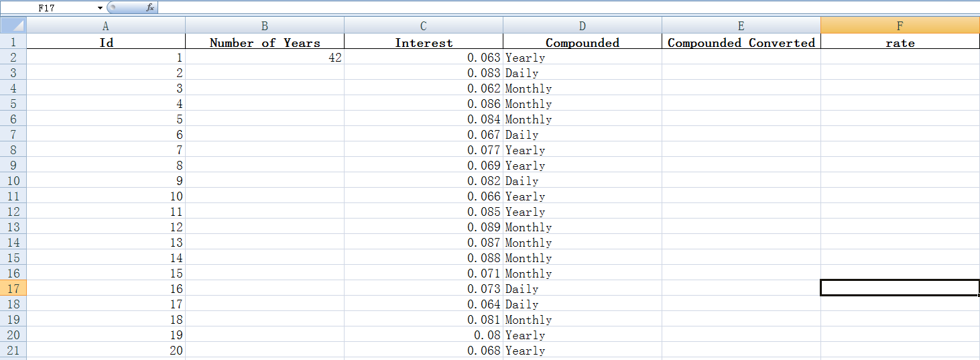Click the 'Number of Years' header cell
The image size is (980, 360).
click(x=265, y=42)
